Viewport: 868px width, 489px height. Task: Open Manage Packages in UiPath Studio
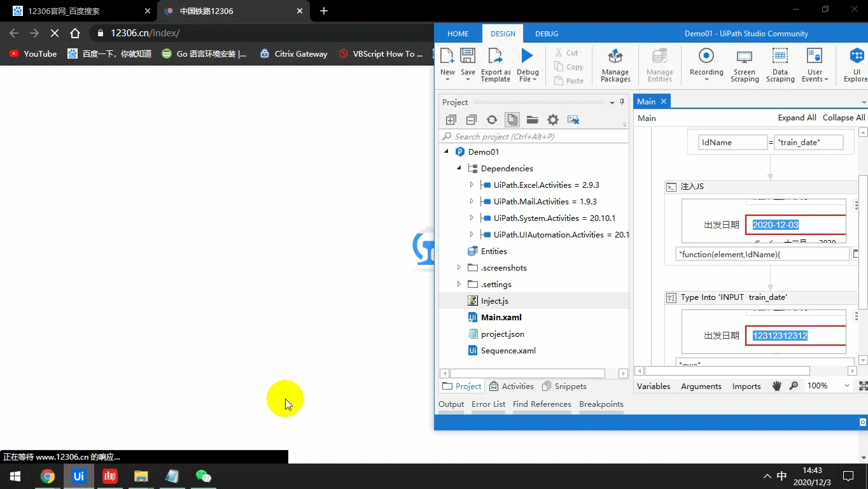(x=615, y=65)
